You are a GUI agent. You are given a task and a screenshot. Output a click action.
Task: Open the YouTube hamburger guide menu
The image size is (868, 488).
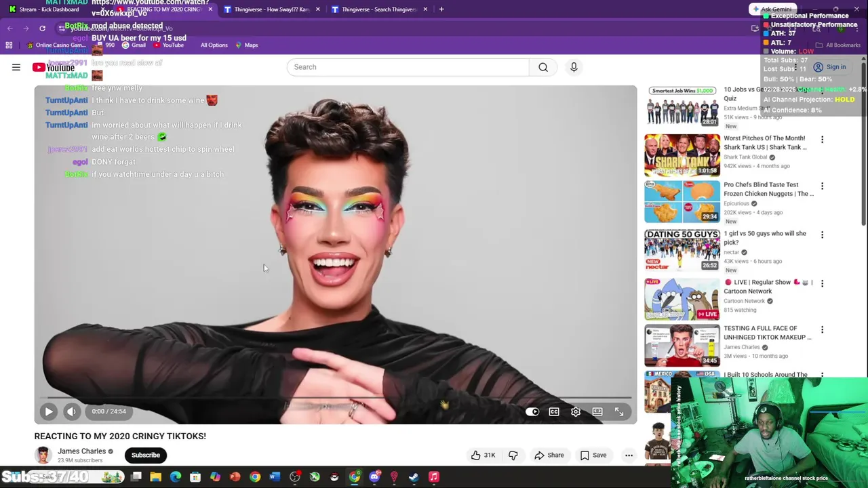tap(16, 67)
